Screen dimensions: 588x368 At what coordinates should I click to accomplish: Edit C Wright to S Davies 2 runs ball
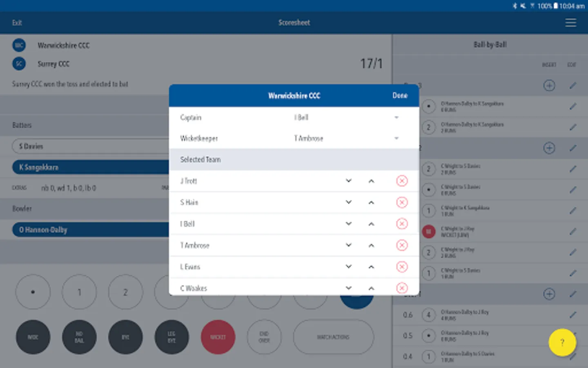tap(573, 169)
